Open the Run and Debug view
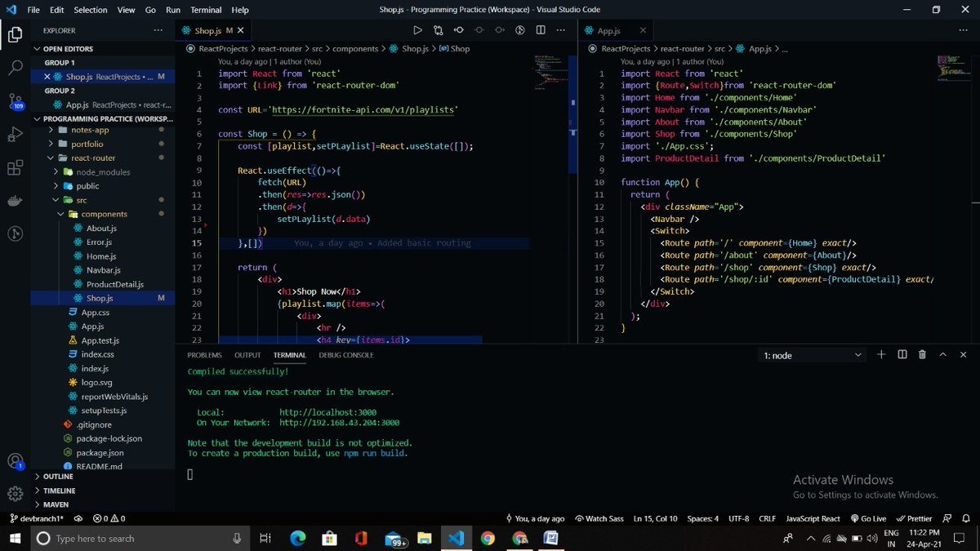Image resolution: width=980 pixels, height=551 pixels. [15, 134]
